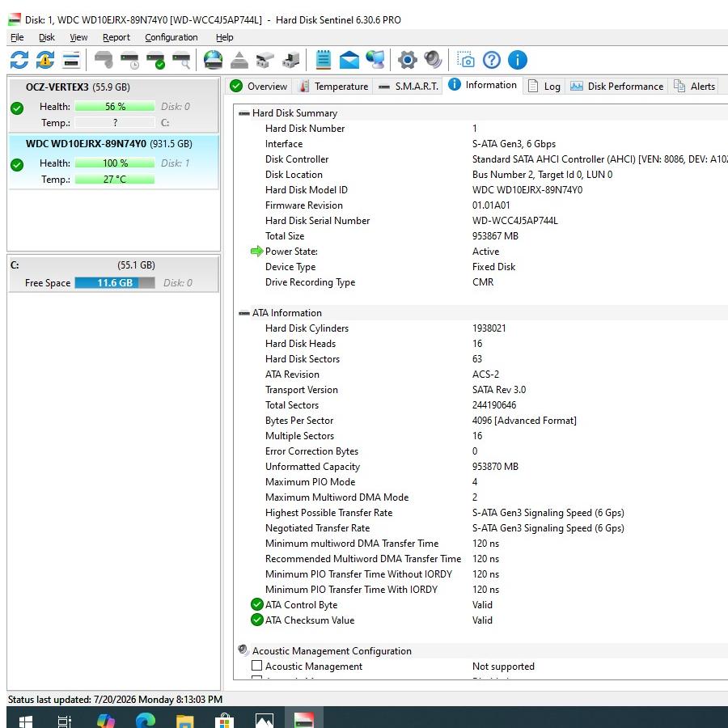This screenshot has width=728, height=728.
Task: Click the plain gray hard disk toolbar icon
Action: tap(103, 60)
